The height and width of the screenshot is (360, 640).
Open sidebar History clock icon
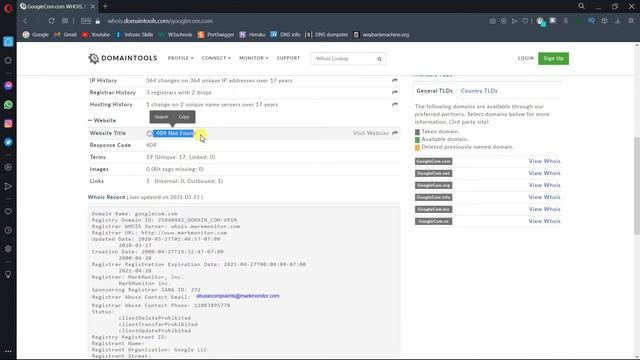tap(8, 231)
